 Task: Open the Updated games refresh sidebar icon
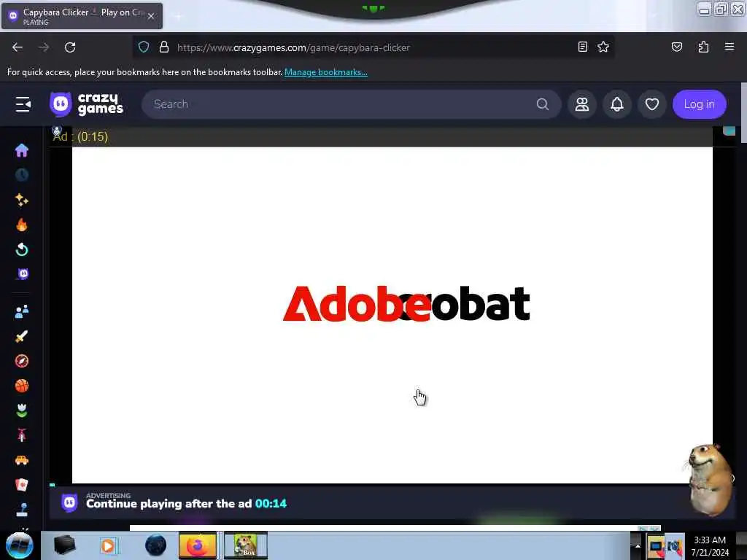pos(22,249)
